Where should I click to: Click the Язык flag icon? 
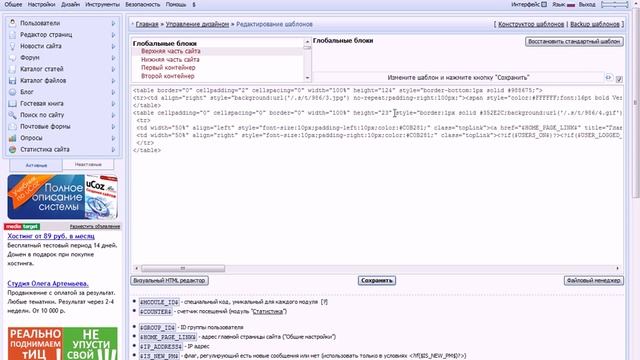coord(571,5)
